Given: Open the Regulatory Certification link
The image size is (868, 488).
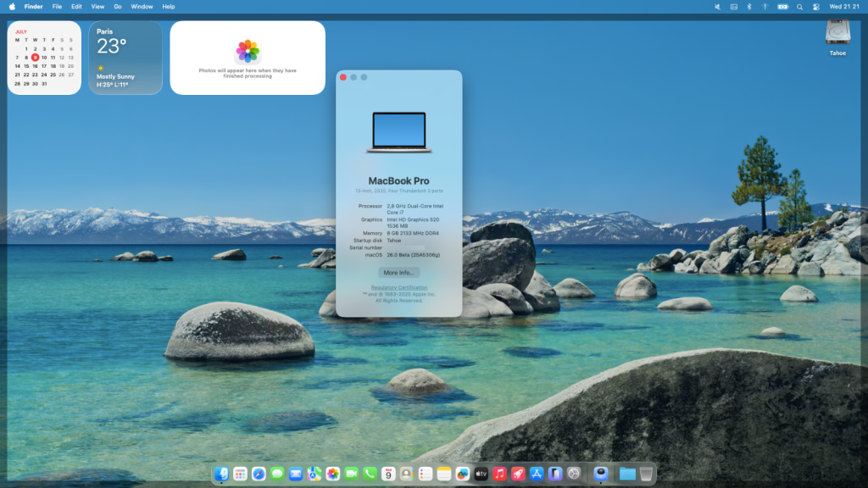Looking at the screenshot, I should pos(398,288).
